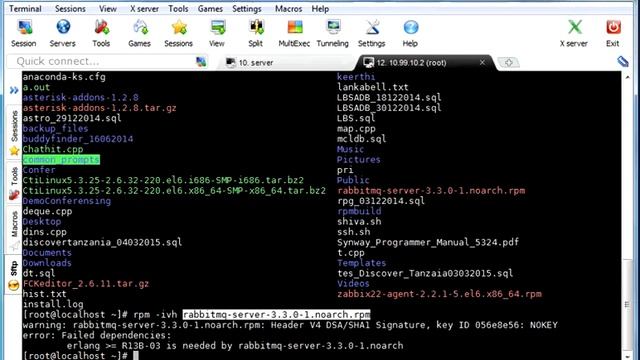Click discovertanzania_04032015.sql file name
Image resolution: width=640 pixels, height=360 pixels.
(x=102, y=242)
